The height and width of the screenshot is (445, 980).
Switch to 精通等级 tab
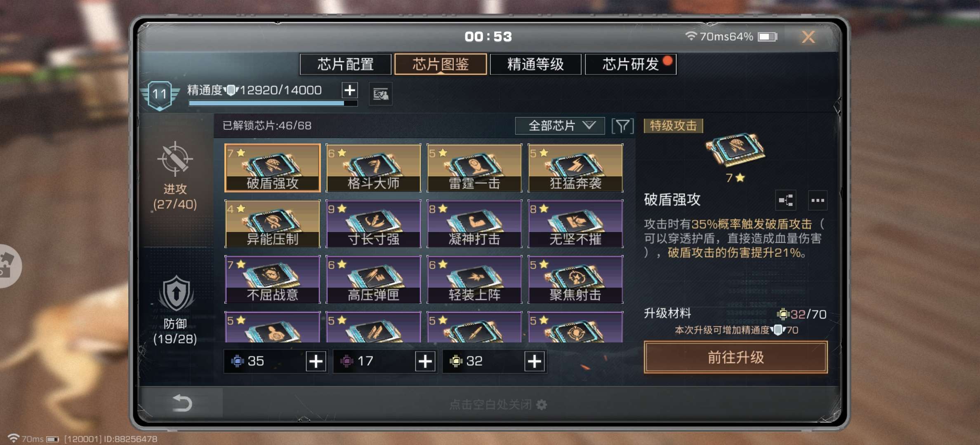[x=535, y=64]
